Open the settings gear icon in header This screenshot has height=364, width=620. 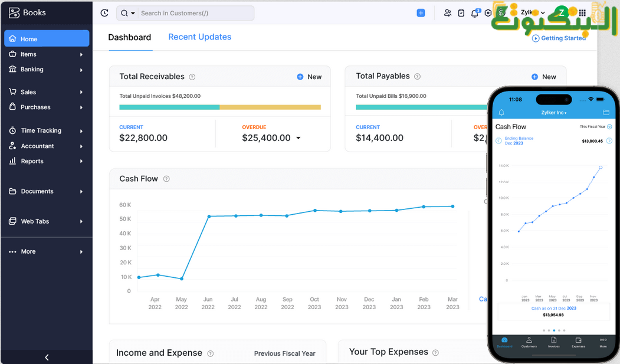(488, 13)
